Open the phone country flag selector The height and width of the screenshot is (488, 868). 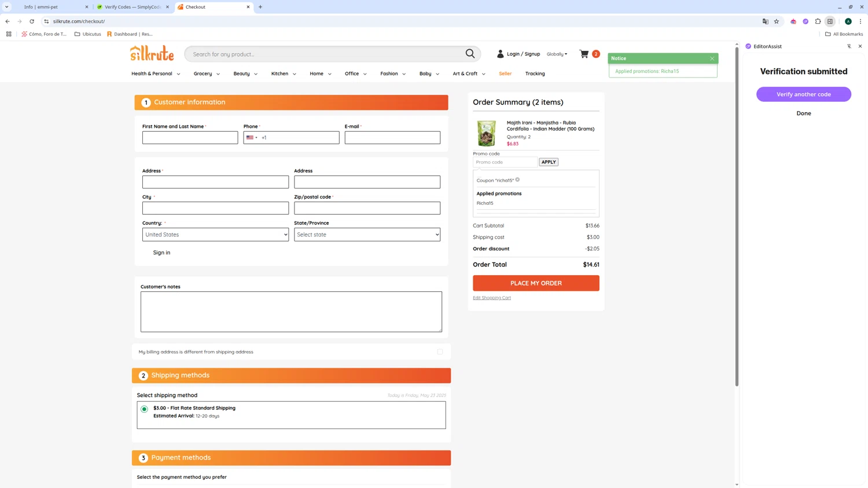coord(252,138)
